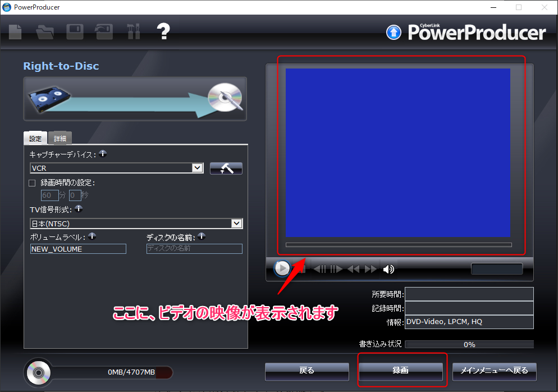This screenshot has height=392, width=558.
Task: Click the ディスクの名前 input field
Action: [194, 249]
